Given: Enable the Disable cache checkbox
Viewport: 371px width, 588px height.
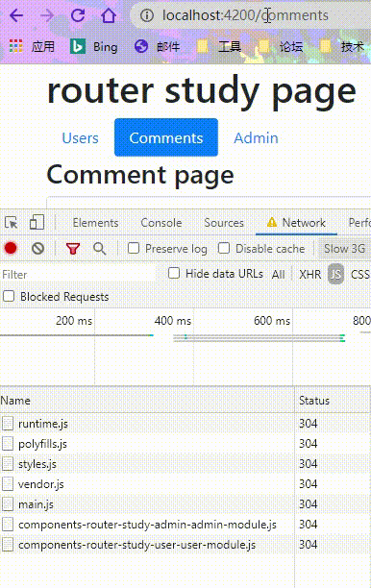Looking at the screenshot, I should tap(224, 248).
